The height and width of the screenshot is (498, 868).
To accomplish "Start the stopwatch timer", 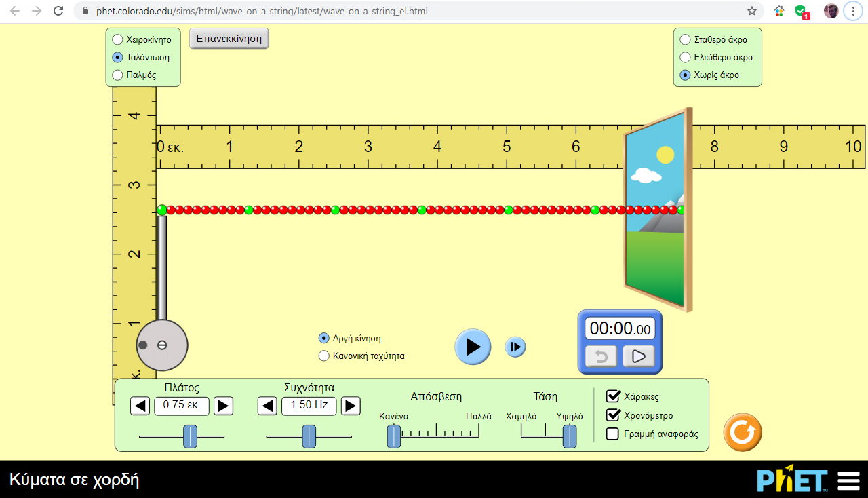I will pyautogui.click(x=639, y=356).
